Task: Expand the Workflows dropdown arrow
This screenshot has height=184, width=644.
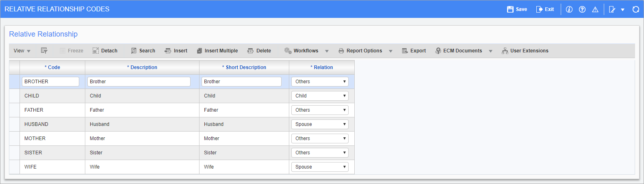Action: click(x=327, y=51)
